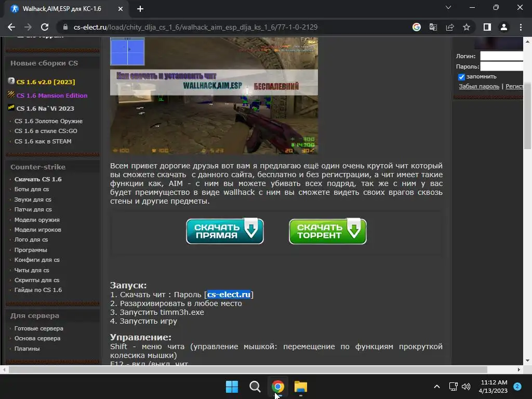The width and height of the screenshot is (532, 399).
Task: Click the scroll down arrow
Action: tap(527, 361)
